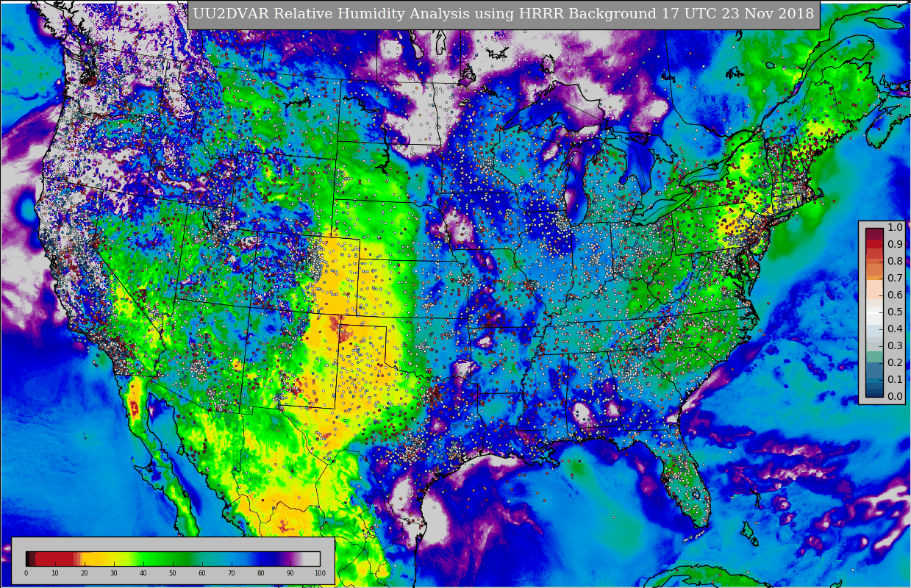Click the map title starting 'UU2DVAR Relative Humidity Analysis'
The image size is (911, 588).
[x=504, y=14]
